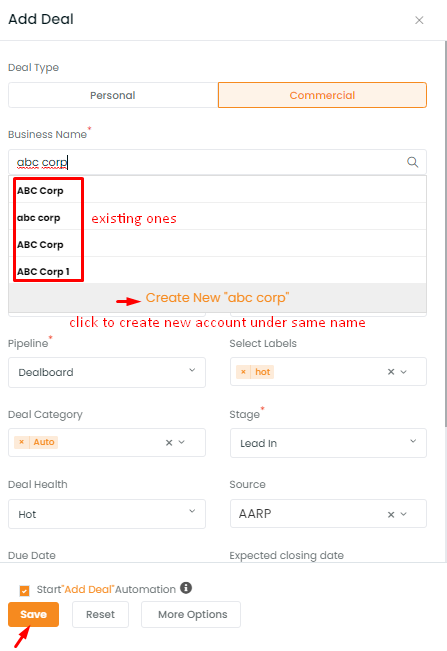Click the Reset button
Screen dimensions: 447x651
[x=100, y=614]
